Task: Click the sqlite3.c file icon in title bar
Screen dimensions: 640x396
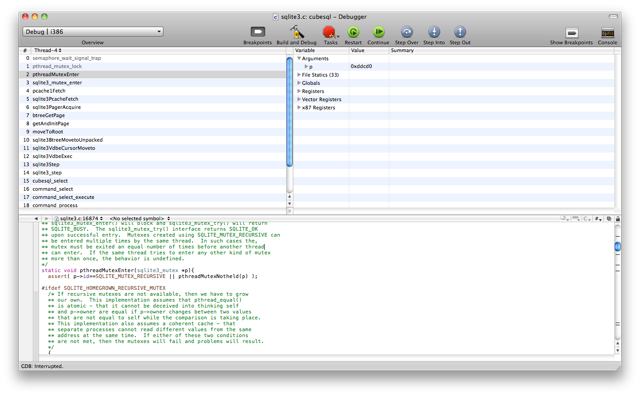Action: point(276,17)
